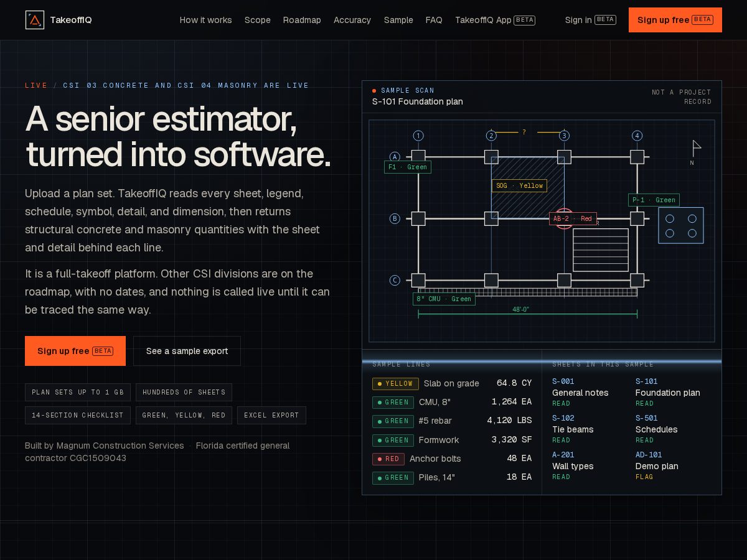Click the Green, Yellow, Red tag
Image resolution: width=747 pixels, height=560 pixels.
(184, 415)
